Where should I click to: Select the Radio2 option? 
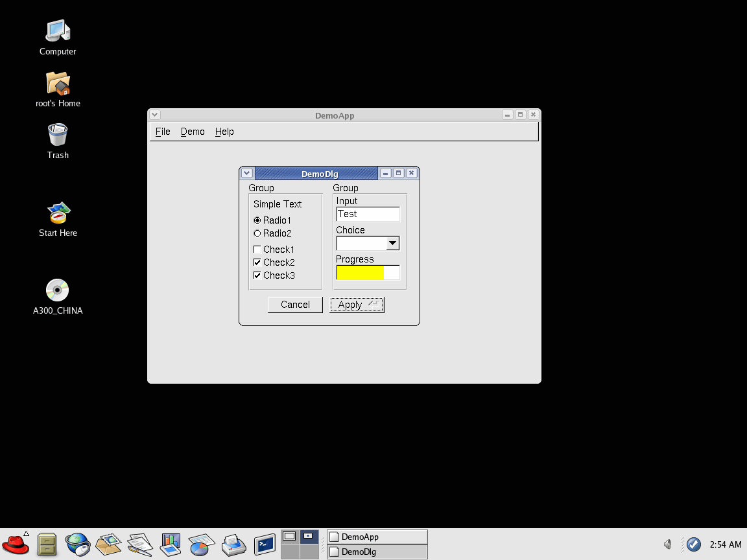tap(257, 233)
